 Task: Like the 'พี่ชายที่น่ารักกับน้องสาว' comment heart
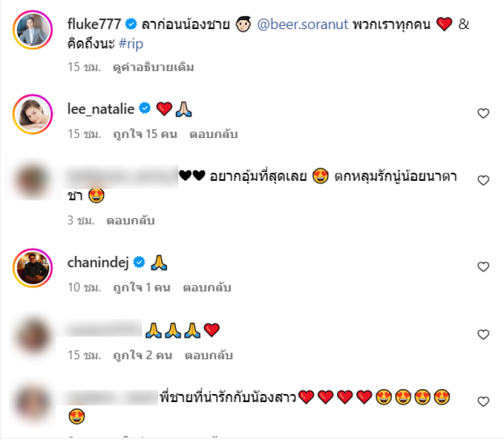tap(483, 402)
